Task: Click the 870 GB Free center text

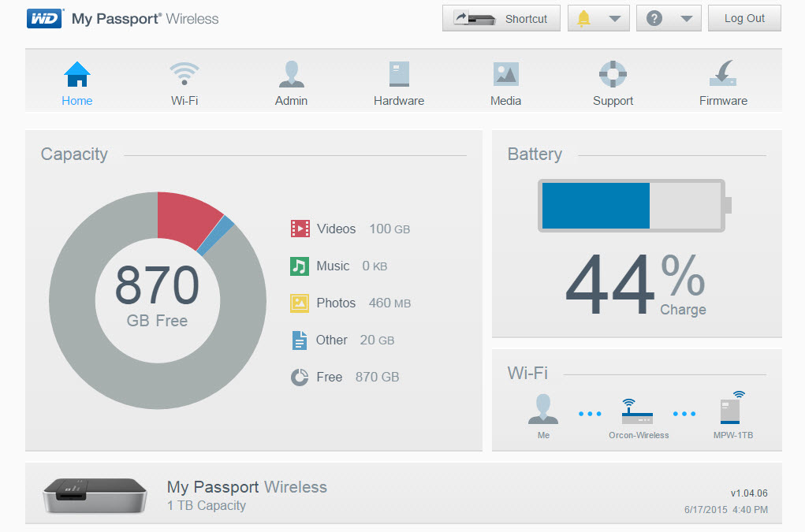Action: [x=157, y=296]
